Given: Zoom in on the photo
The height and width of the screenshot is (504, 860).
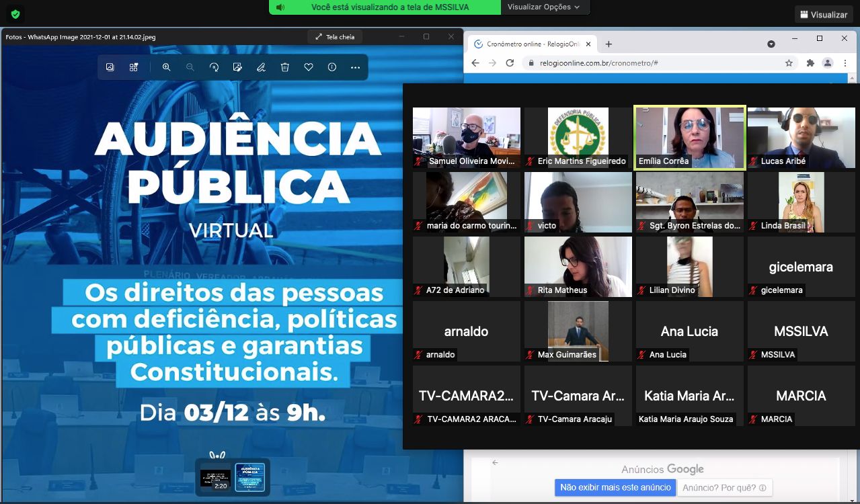Looking at the screenshot, I should click(166, 67).
